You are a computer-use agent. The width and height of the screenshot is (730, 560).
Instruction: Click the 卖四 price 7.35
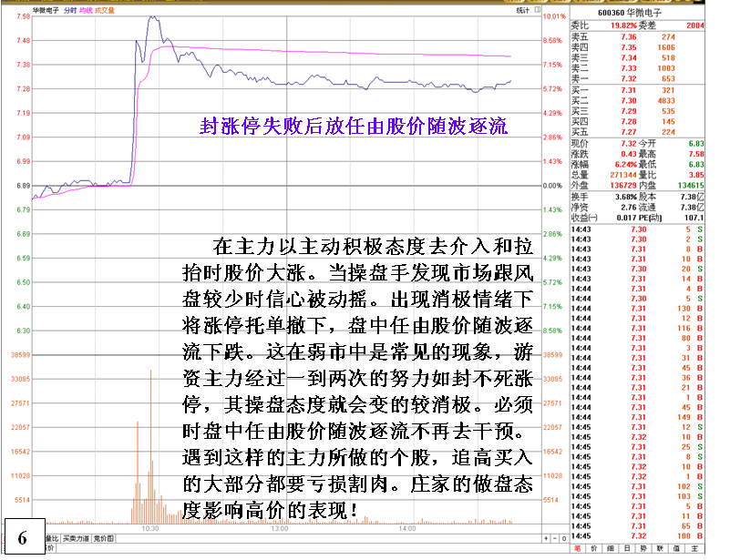[x=629, y=47]
